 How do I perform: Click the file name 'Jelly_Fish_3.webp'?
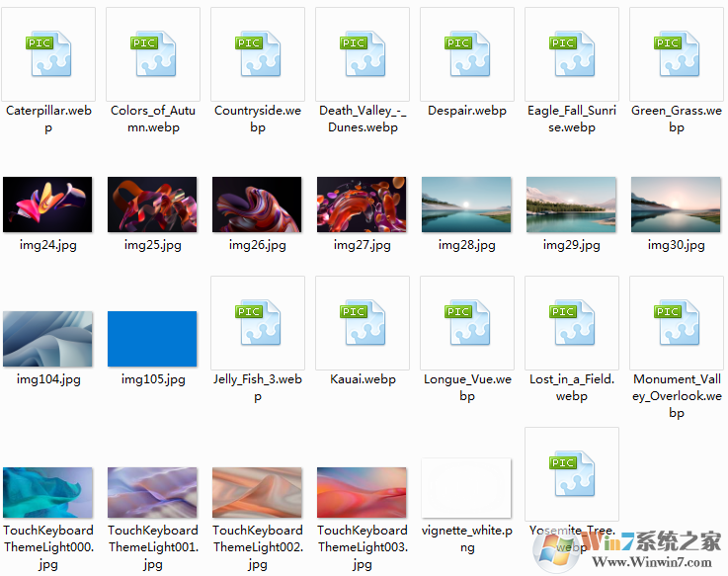258,388
